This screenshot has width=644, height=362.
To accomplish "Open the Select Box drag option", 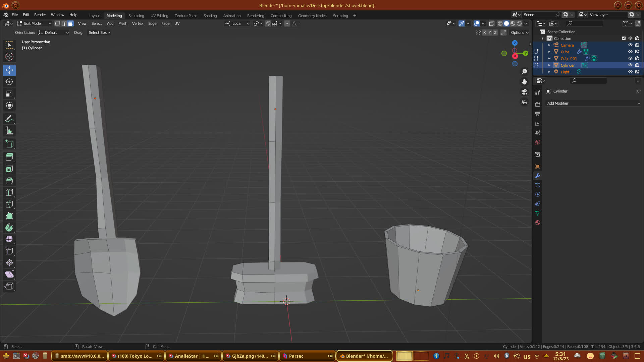I will (99, 33).
